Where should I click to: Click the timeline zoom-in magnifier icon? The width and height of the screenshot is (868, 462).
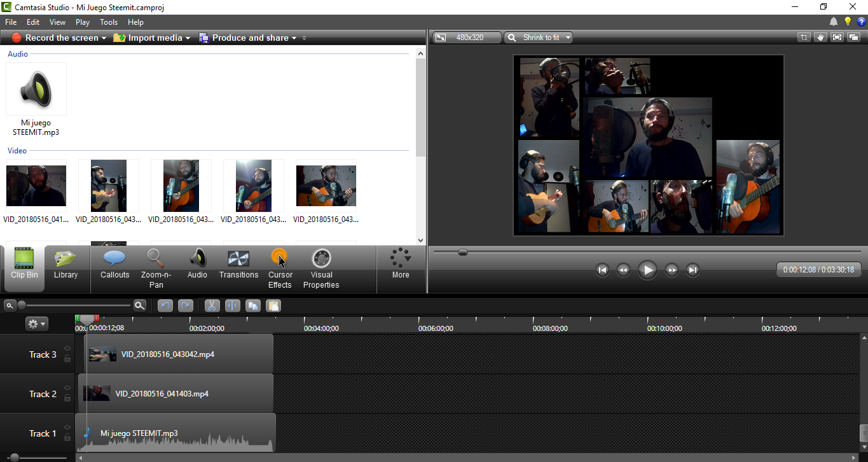point(139,305)
